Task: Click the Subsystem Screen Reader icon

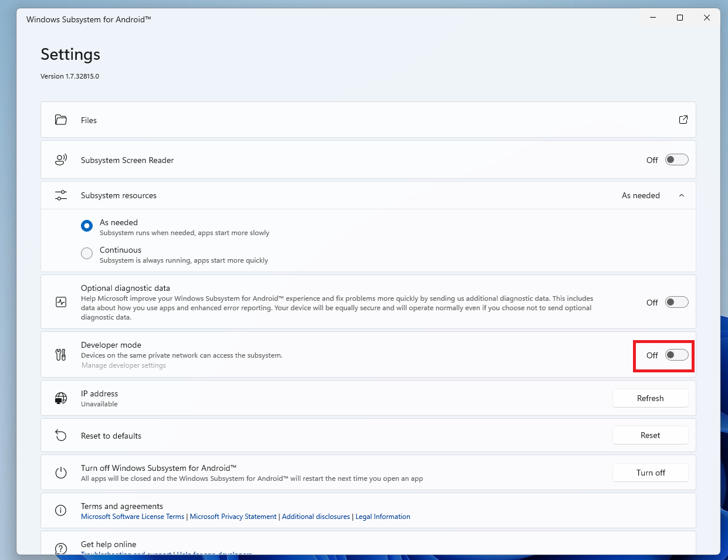Action: [61, 159]
